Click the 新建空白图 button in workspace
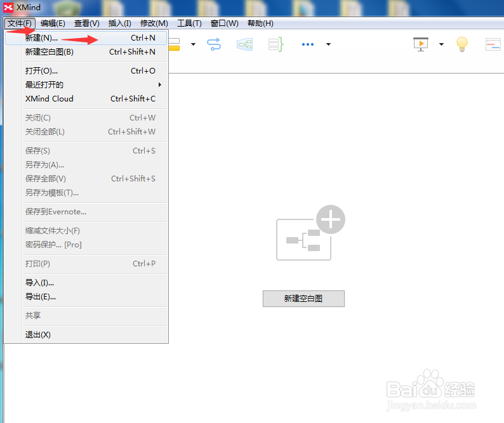Viewport: 504px width, 423px height. tap(303, 299)
